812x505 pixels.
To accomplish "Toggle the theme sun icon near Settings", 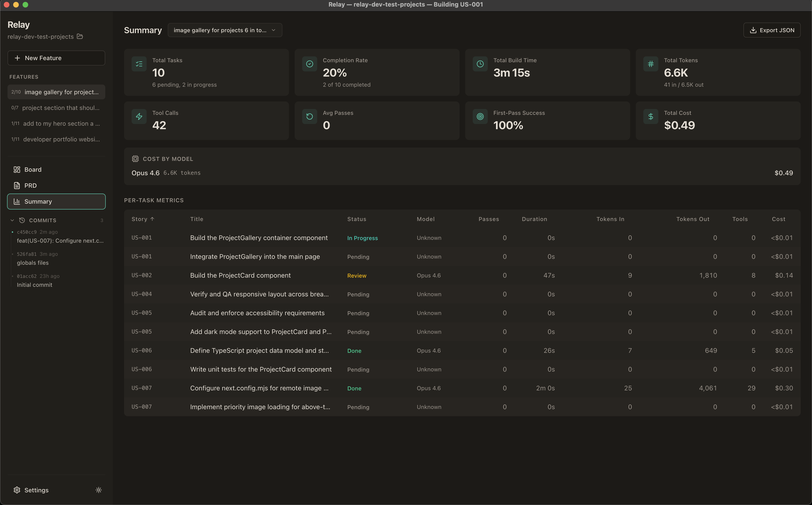I will tap(98, 490).
